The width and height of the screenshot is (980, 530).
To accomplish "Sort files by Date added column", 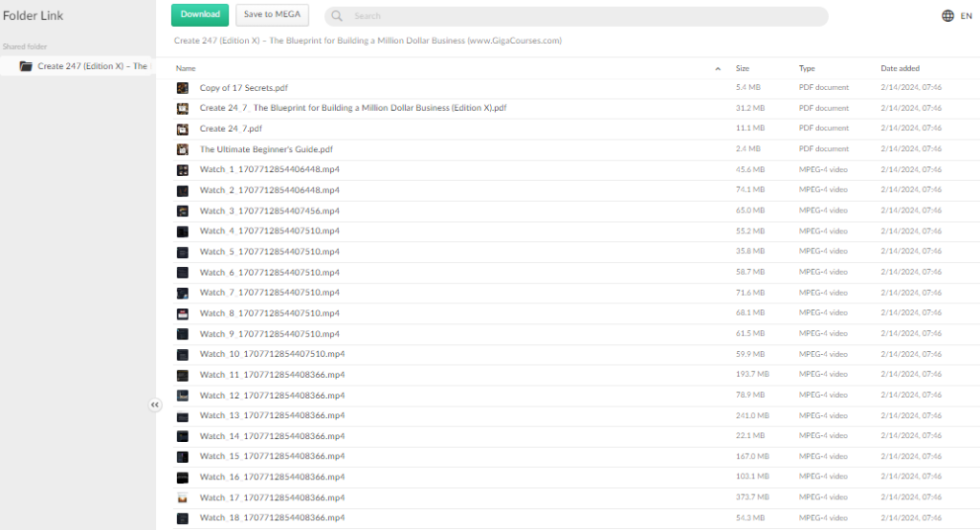I will click(x=901, y=69).
